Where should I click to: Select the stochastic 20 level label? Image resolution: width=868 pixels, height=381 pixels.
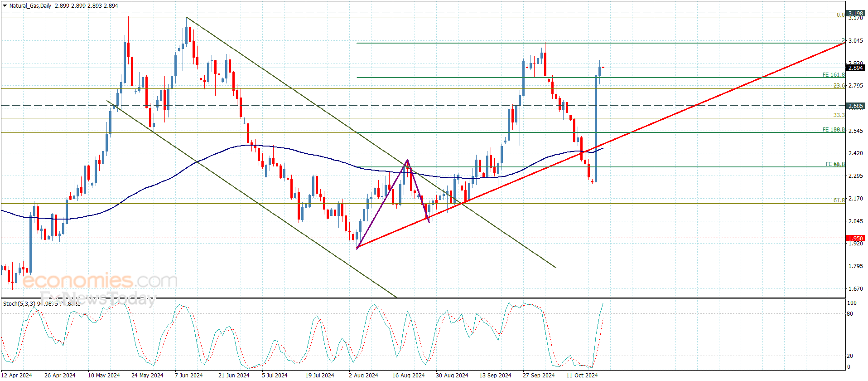coord(850,356)
